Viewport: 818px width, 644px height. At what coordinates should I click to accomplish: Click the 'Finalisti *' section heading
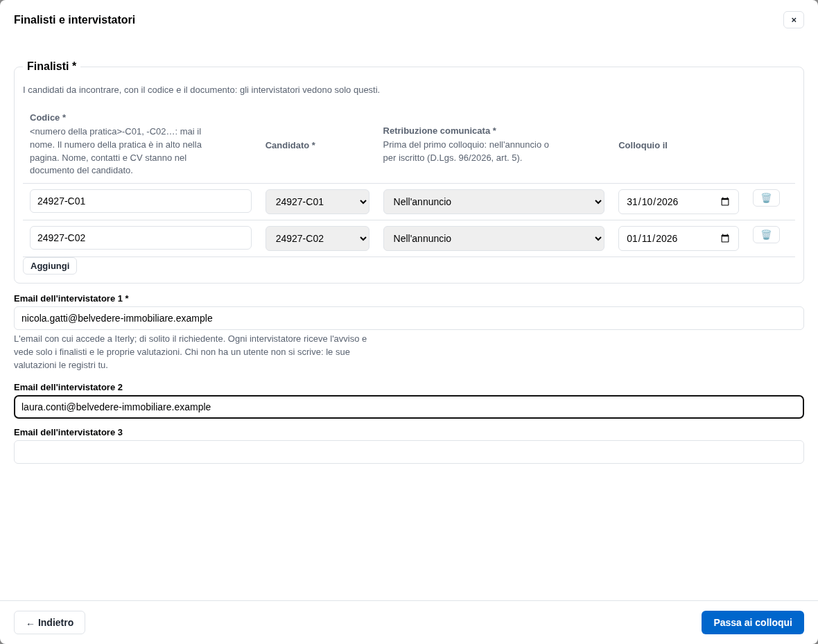pos(52,67)
